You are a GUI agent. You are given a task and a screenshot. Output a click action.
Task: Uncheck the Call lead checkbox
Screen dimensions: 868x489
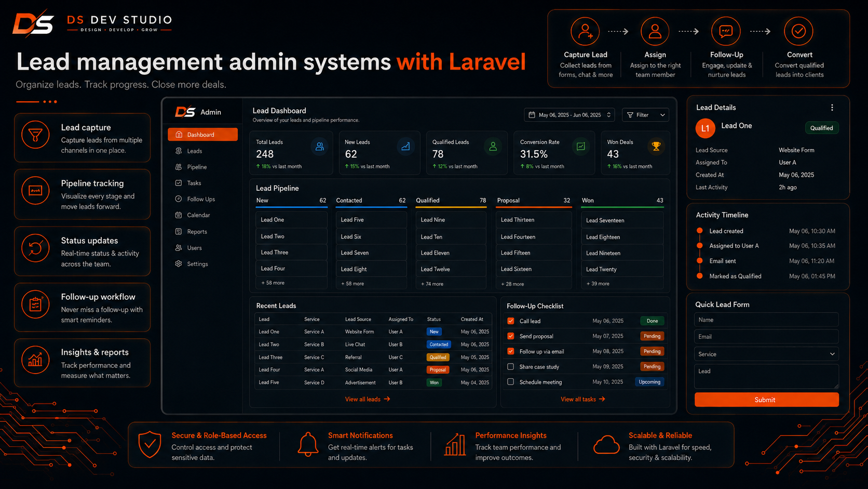[x=511, y=321]
